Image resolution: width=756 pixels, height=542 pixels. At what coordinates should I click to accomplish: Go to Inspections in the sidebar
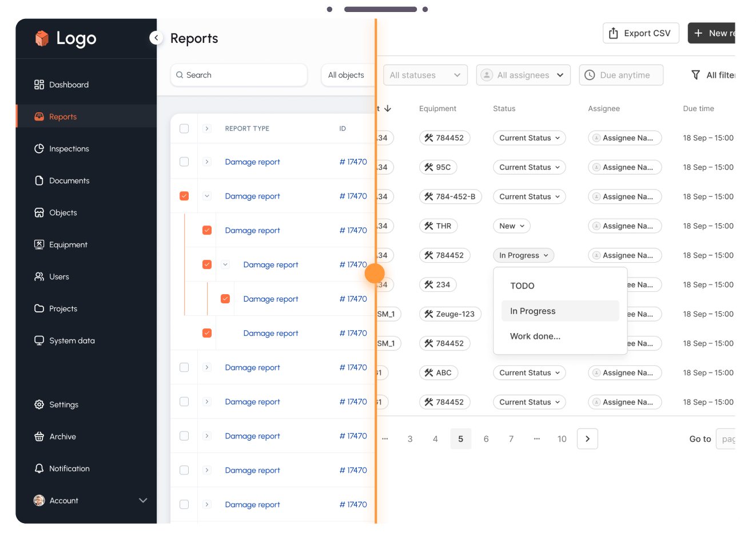coord(62,149)
